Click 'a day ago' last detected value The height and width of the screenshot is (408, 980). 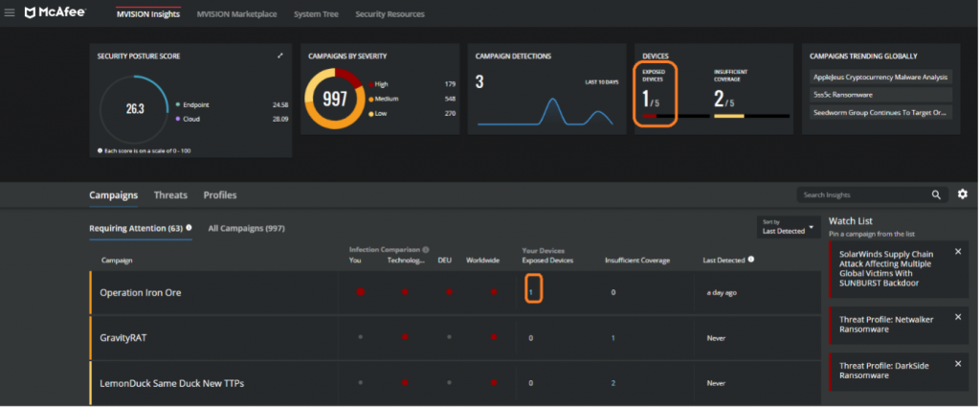click(723, 292)
